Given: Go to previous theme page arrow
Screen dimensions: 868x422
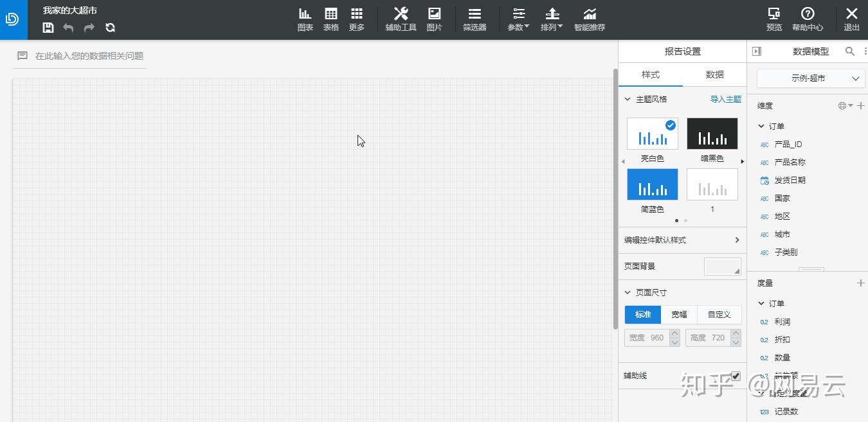Looking at the screenshot, I should 622,161.
